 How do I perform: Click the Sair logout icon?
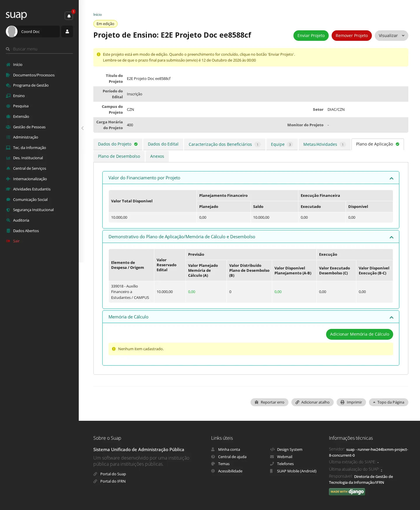[8, 241]
